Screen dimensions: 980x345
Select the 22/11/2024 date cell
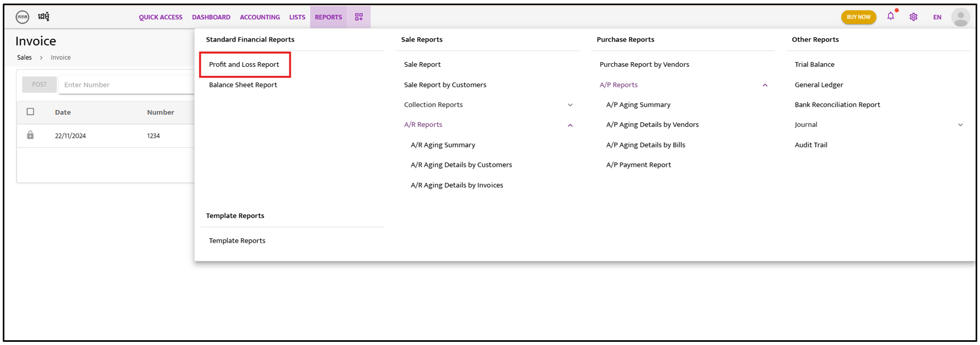[70, 136]
